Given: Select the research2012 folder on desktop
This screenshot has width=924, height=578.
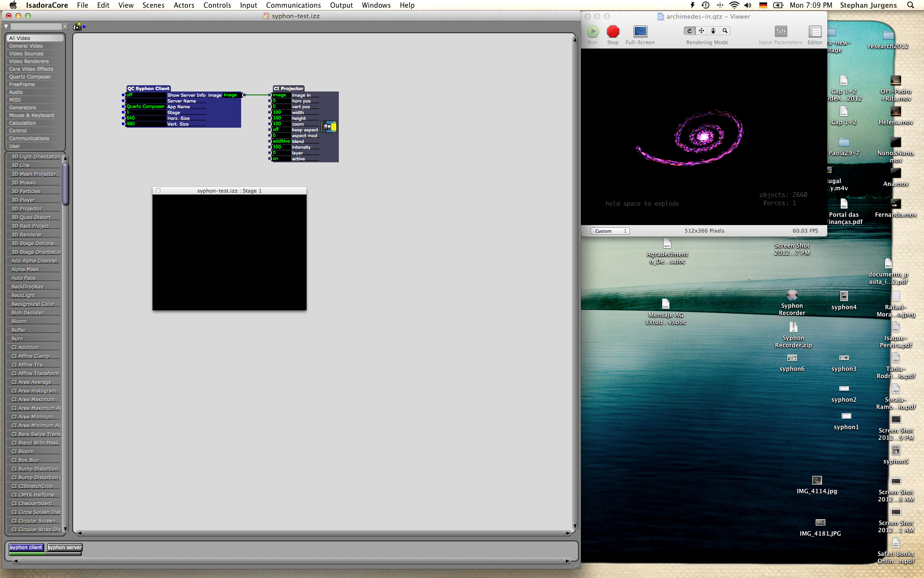Looking at the screenshot, I should click(x=888, y=35).
